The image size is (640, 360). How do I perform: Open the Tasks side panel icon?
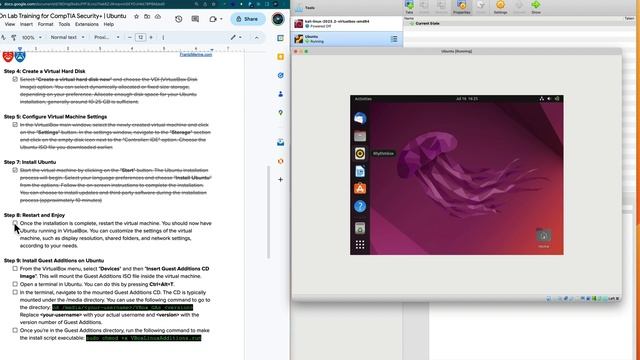(280, 75)
